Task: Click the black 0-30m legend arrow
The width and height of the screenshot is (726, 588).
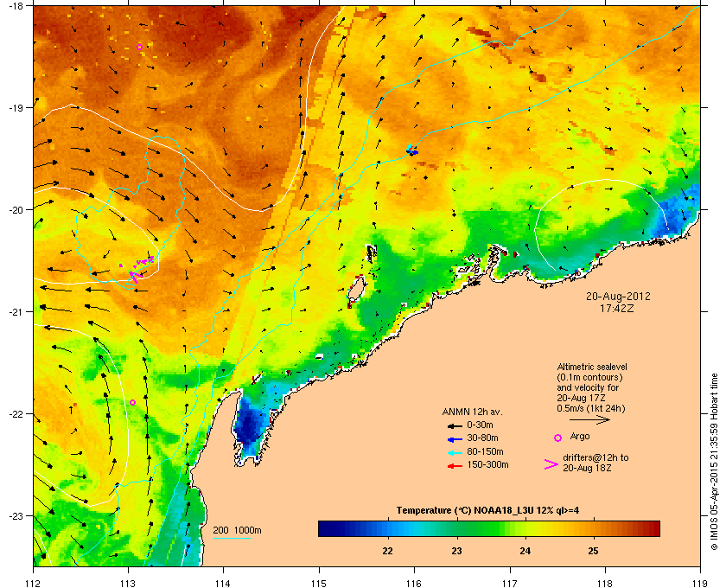Action: (x=455, y=425)
